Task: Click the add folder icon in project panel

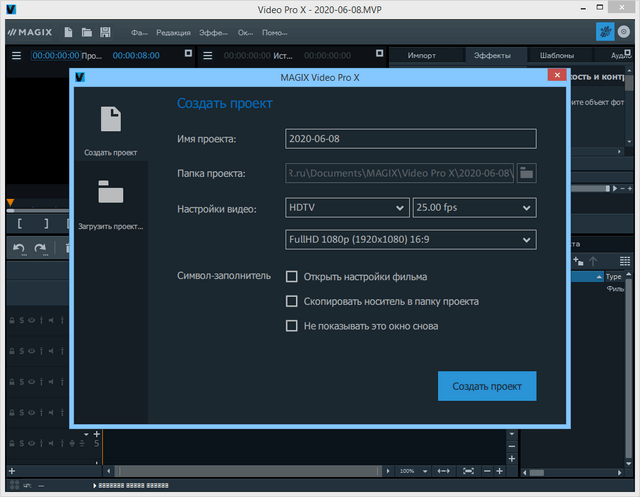Action: tap(578, 261)
